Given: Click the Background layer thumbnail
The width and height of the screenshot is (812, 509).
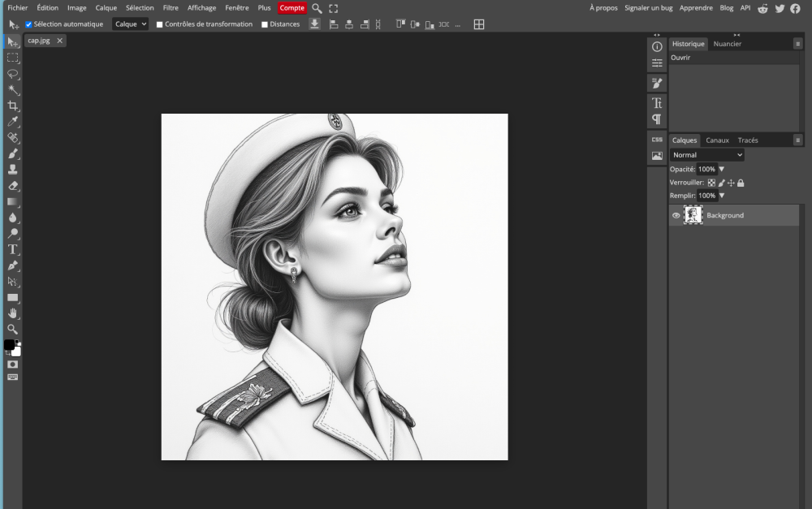Looking at the screenshot, I should (693, 215).
